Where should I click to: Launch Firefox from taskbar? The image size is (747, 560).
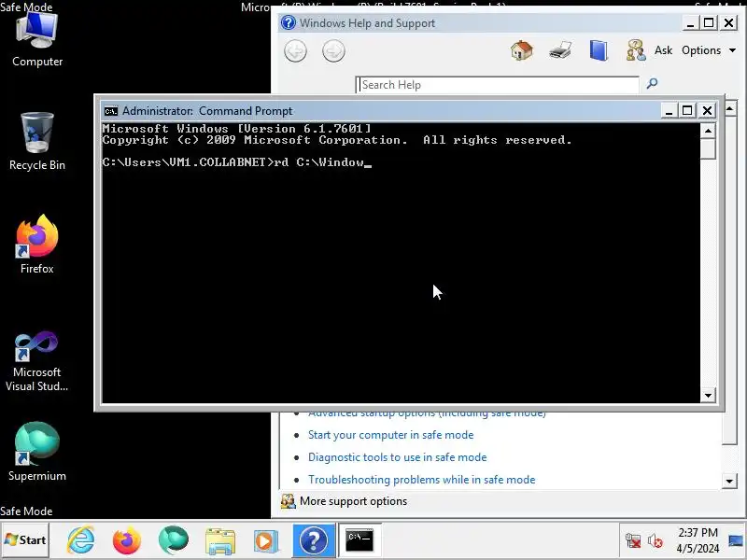click(127, 540)
